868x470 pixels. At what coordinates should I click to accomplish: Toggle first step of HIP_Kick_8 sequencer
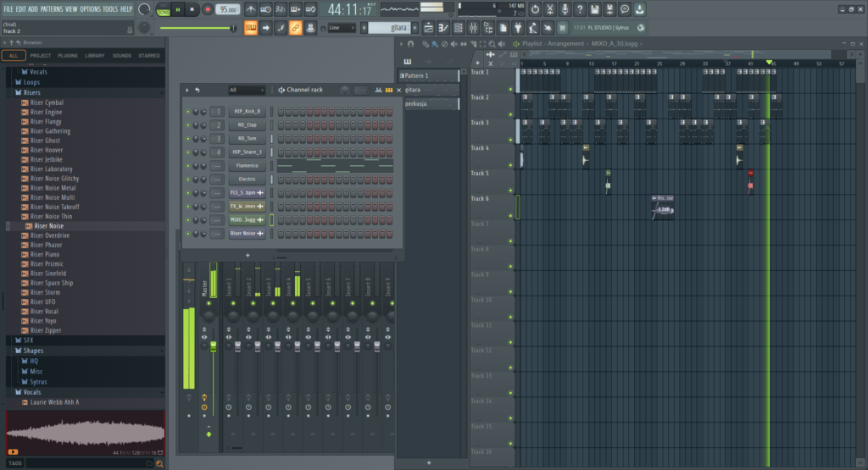281,112
